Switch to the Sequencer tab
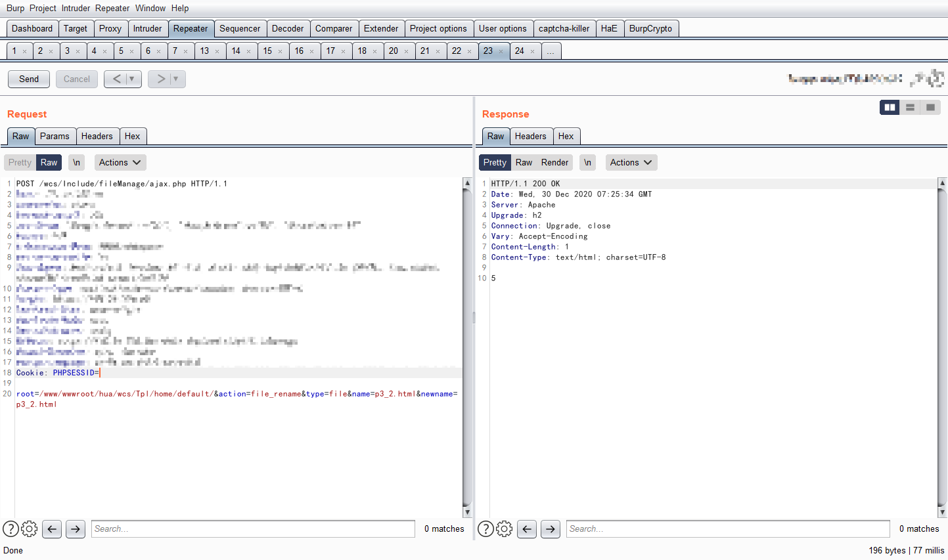This screenshot has height=560, width=948. point(240,28)
